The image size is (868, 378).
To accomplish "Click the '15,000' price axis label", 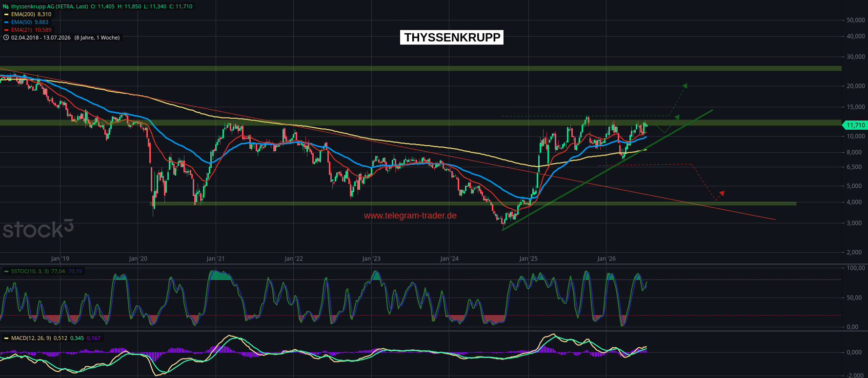I will [x=856, y=107].
